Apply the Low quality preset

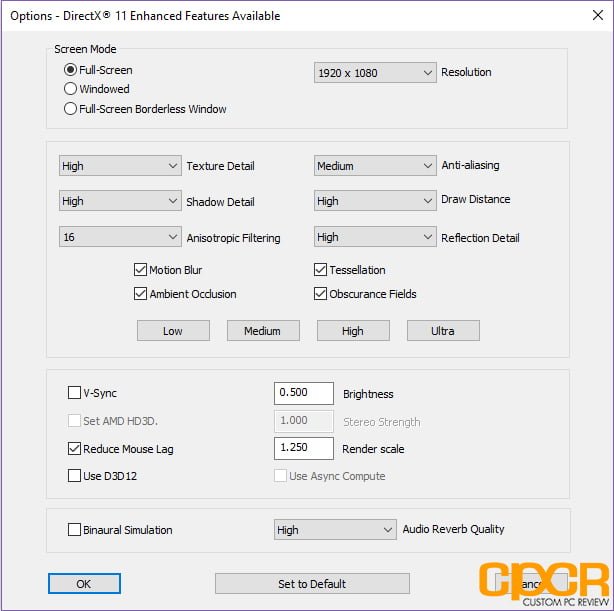click(173, 331)
